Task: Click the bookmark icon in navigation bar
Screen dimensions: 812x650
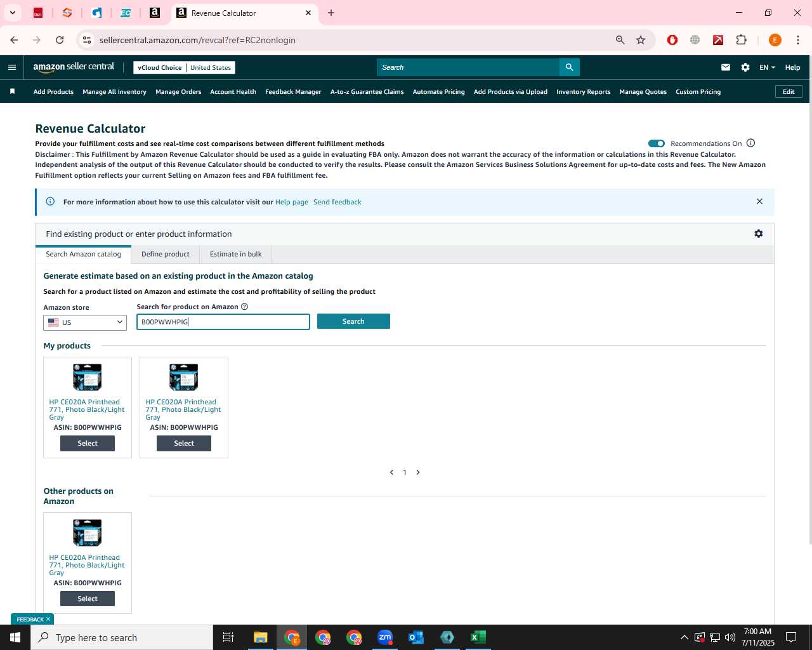Action: coord(12,91)
